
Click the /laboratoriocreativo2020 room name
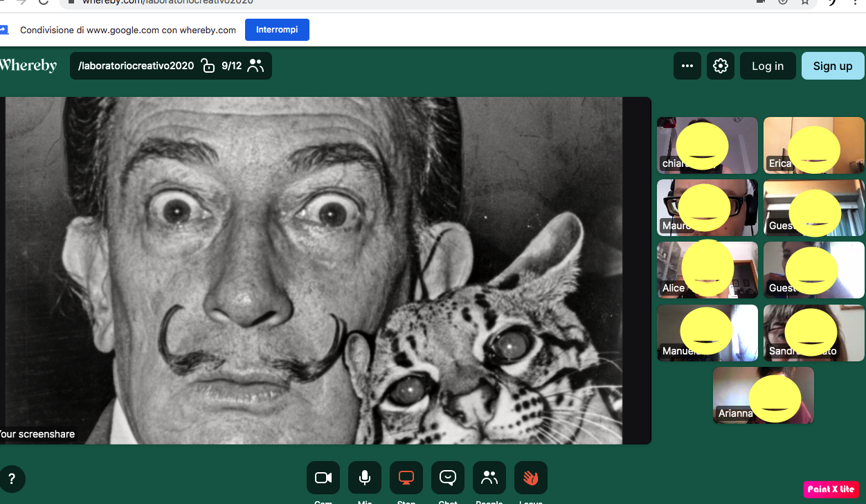click(x=136, y=66)
